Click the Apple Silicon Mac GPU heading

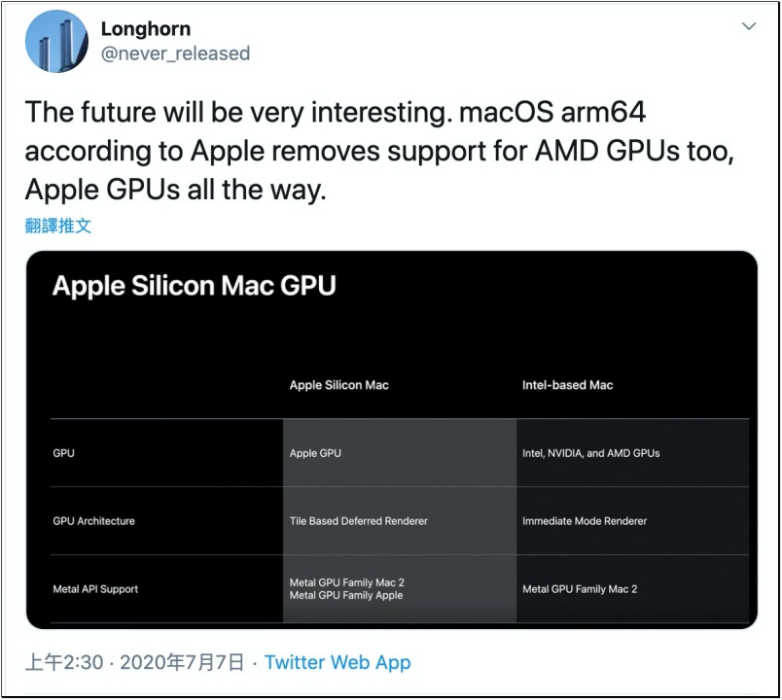pos(194,286)
